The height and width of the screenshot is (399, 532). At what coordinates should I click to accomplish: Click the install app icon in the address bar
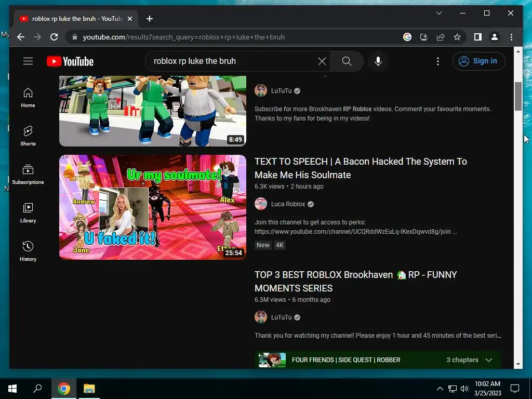pyautogui.click(x=424, y=37)
